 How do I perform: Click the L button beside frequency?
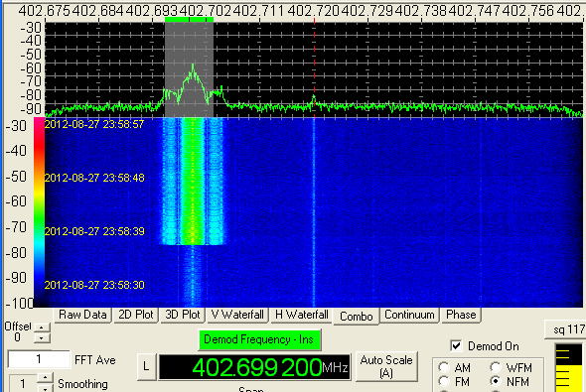tap(146, 366)
